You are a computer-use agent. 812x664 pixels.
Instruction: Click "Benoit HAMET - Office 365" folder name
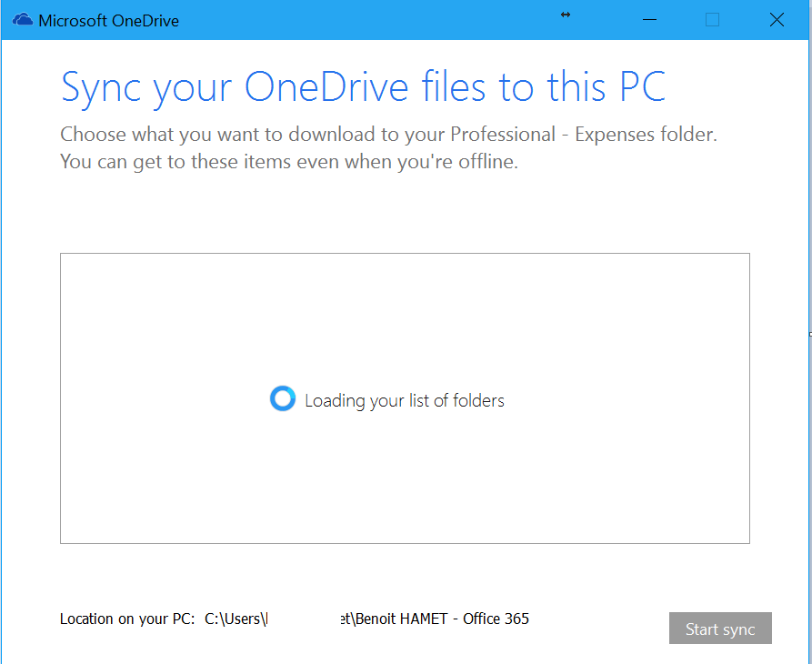443,619
